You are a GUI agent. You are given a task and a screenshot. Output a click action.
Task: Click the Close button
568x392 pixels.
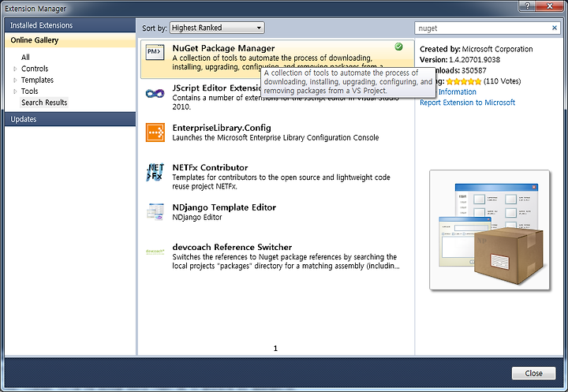[533, 373]
